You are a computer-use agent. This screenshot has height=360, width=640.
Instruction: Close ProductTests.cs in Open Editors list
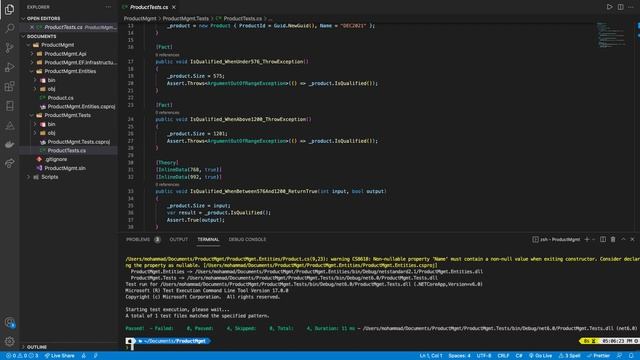coord(32,27)
